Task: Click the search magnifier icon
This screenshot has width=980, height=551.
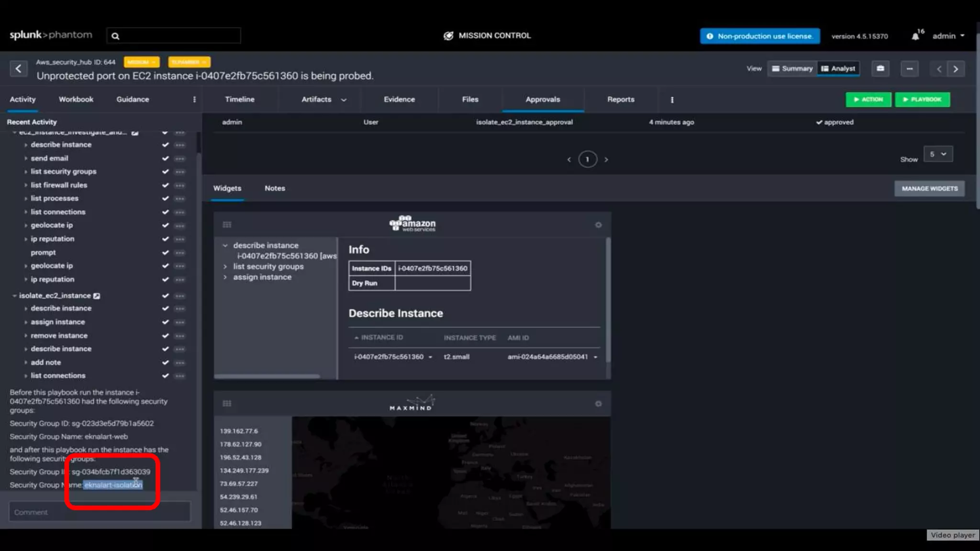Action: [x=115, y=36]
